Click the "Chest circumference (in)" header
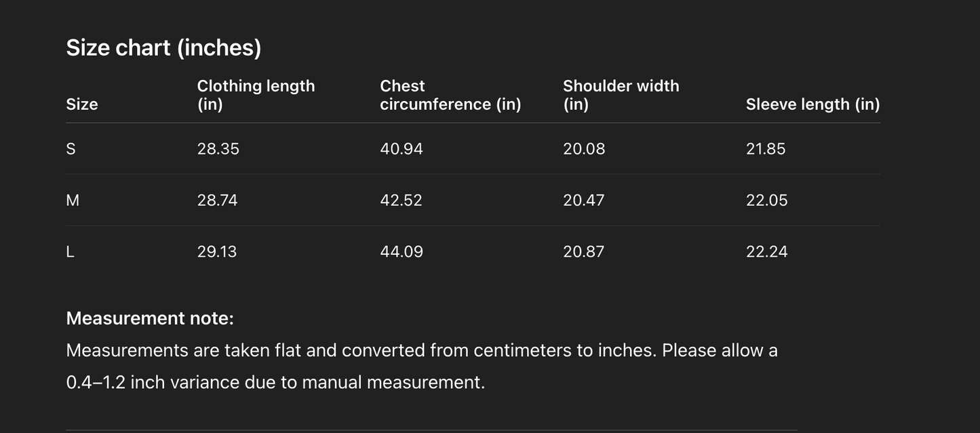Screen dimensions: 980x433 point(450,95)
